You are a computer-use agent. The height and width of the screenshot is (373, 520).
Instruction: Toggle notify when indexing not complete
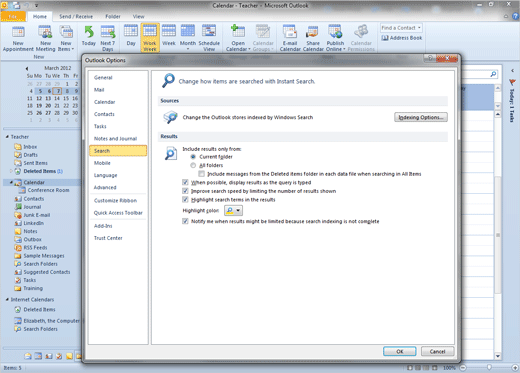pos(185,221)
